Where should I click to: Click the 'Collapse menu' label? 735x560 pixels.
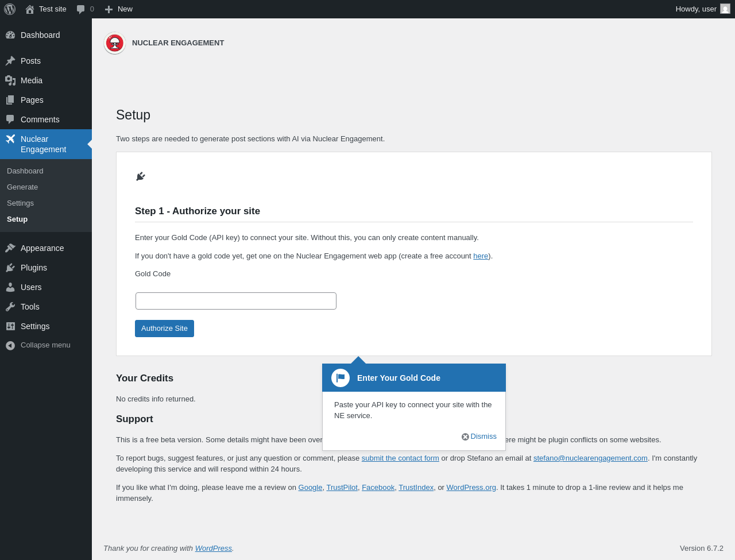(45, 345)
